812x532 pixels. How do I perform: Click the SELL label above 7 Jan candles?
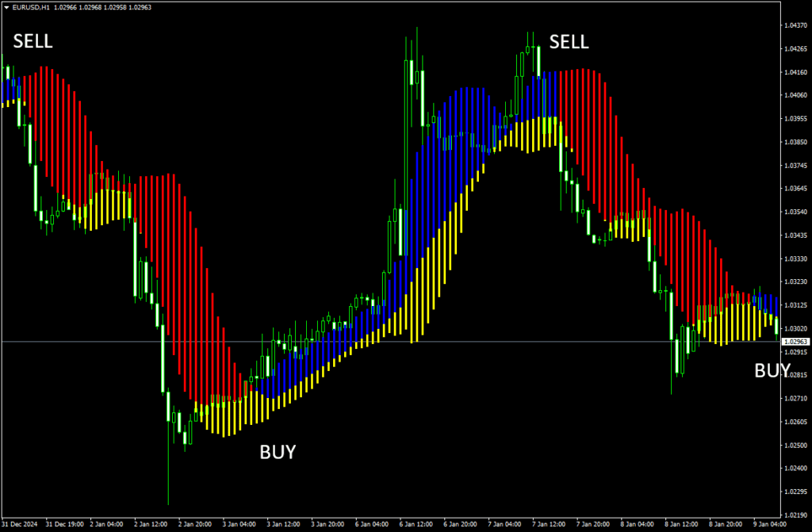coord(569,42)
